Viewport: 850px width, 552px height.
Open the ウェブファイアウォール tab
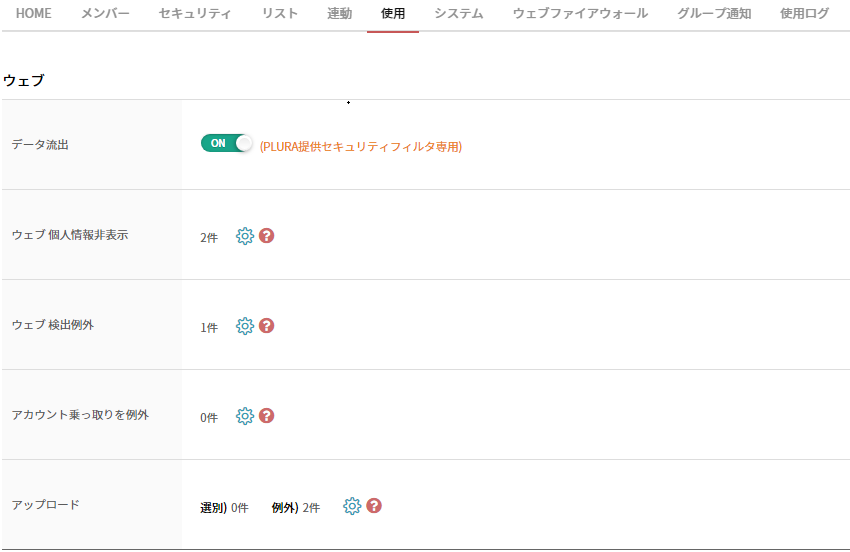(580, 14)
